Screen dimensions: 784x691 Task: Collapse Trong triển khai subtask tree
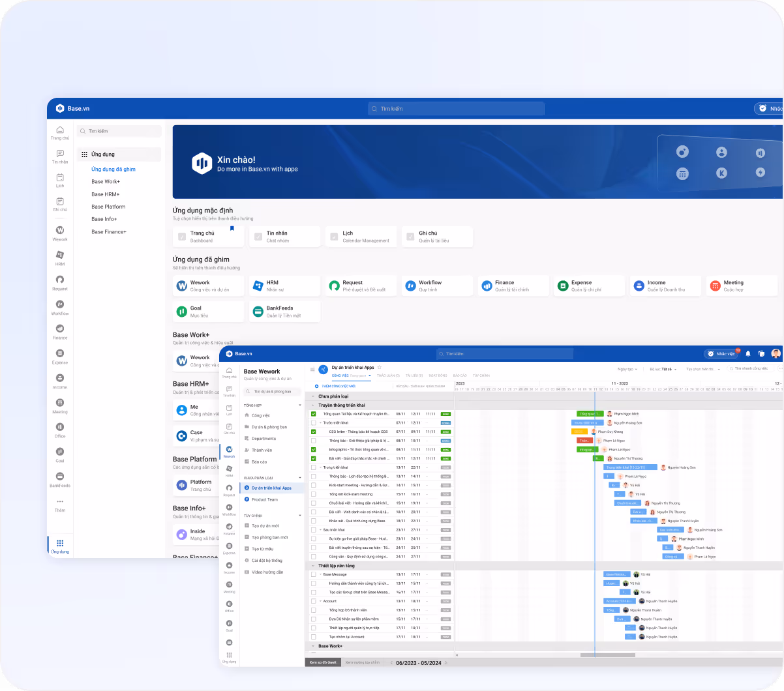pyautogui.click(x=321, y=467)
